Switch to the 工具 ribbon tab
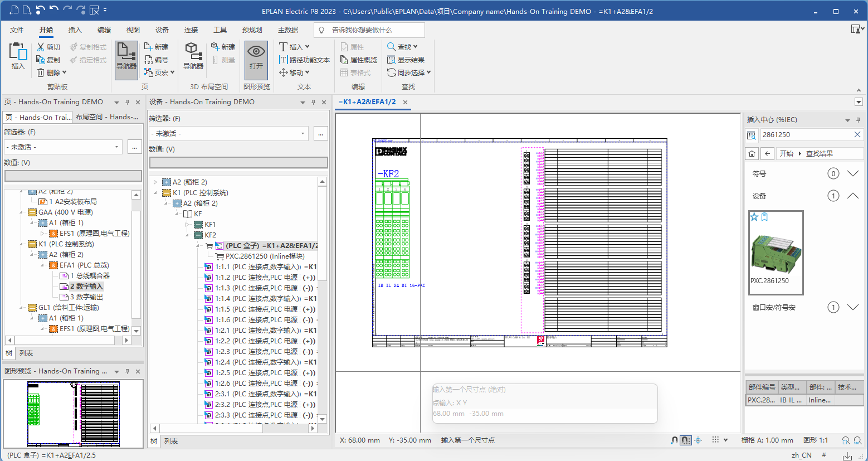868x461 pixels. 220,30
